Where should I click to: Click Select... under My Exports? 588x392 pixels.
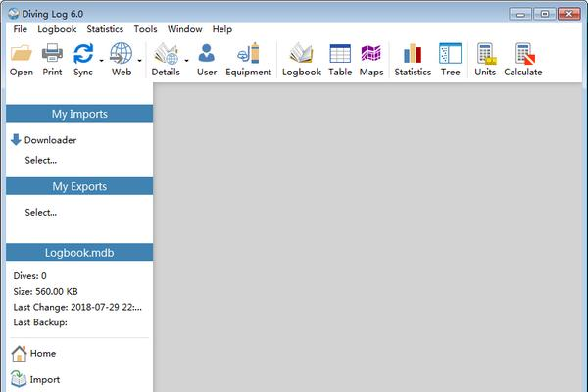click(41, 213)
